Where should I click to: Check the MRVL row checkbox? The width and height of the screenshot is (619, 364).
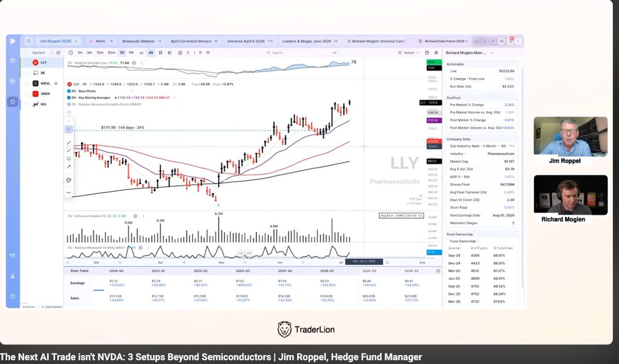tap(27, 84)
